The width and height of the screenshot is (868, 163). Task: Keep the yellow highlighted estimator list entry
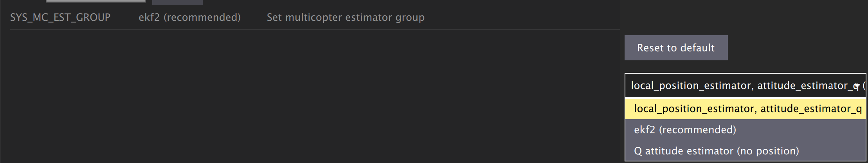(747, 109)
